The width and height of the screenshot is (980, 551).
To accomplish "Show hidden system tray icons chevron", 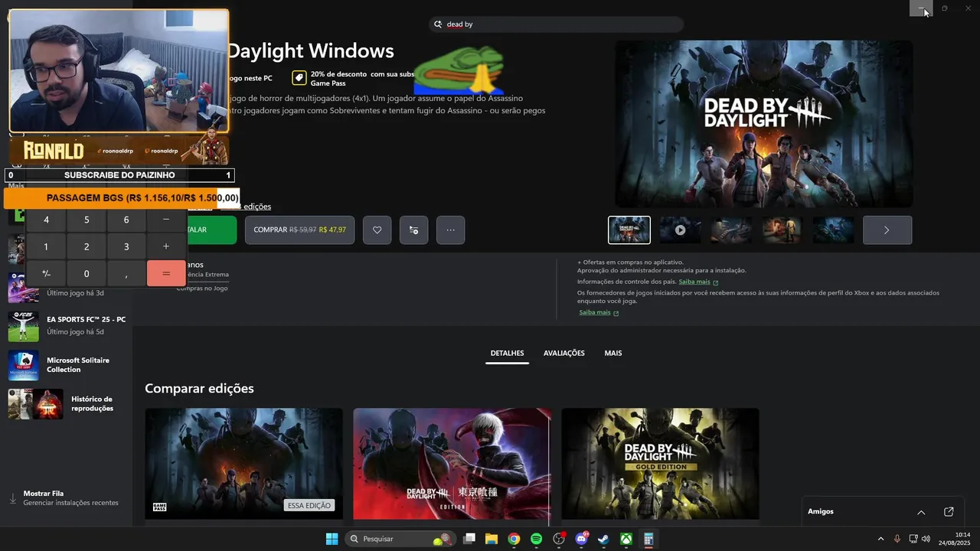I will pos(880,539).
